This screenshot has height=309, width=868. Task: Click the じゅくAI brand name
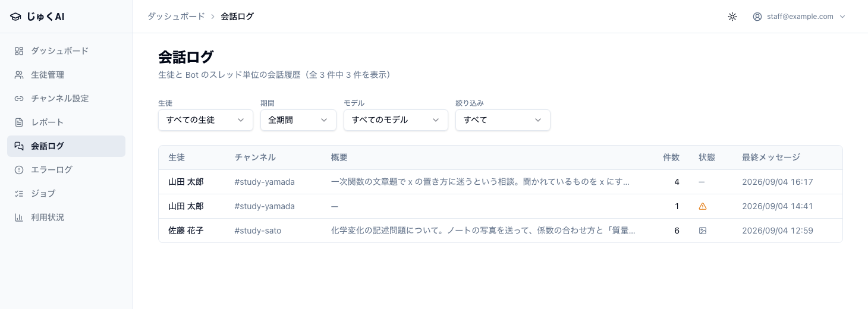pos(45,17)
